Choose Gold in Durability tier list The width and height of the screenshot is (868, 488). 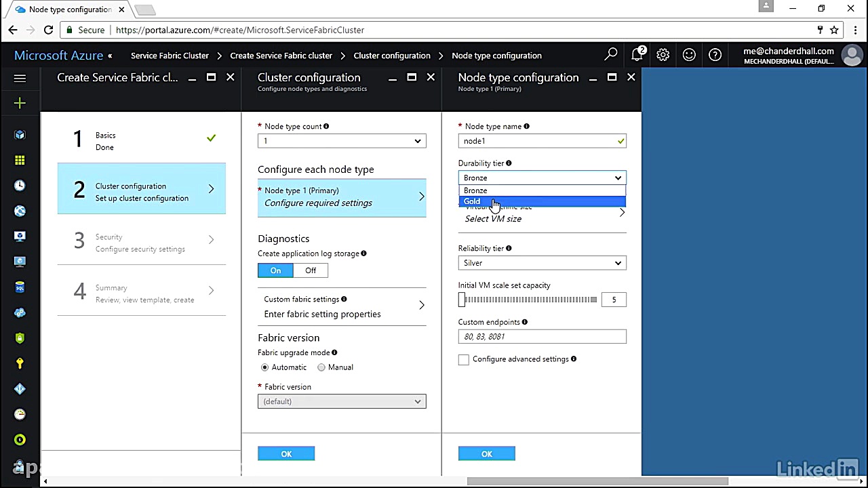click(542, 201)
